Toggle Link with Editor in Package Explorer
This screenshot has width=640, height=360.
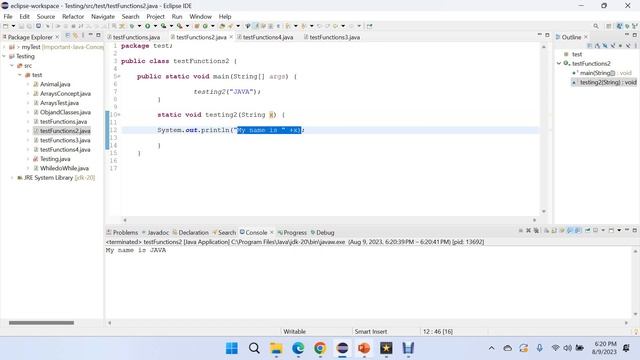[x=75, y=36]
